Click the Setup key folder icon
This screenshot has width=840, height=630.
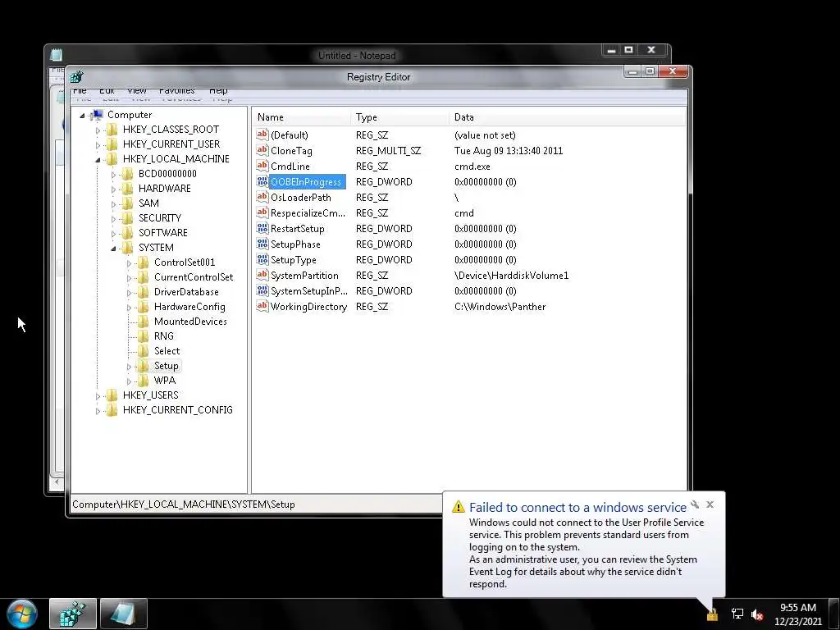(x=143, y=366)
